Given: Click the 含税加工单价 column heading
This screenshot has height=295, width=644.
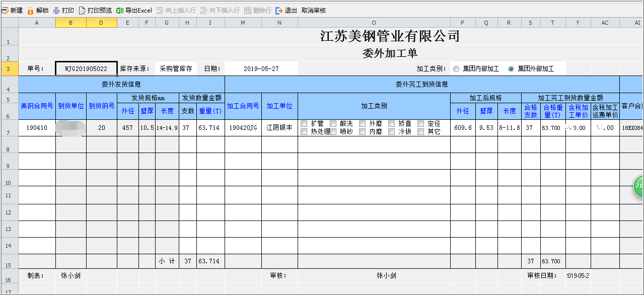Looking at the screenshot, I should point(578,111).
